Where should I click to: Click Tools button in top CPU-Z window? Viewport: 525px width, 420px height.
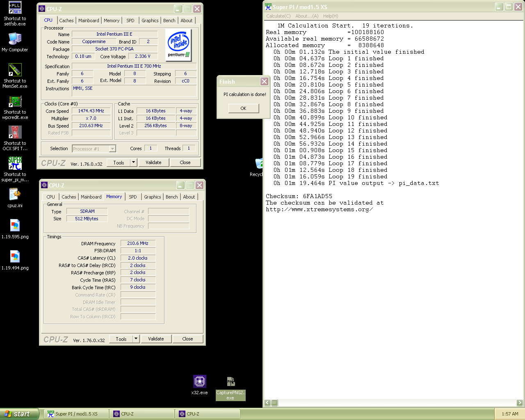[x=119, y=162]
